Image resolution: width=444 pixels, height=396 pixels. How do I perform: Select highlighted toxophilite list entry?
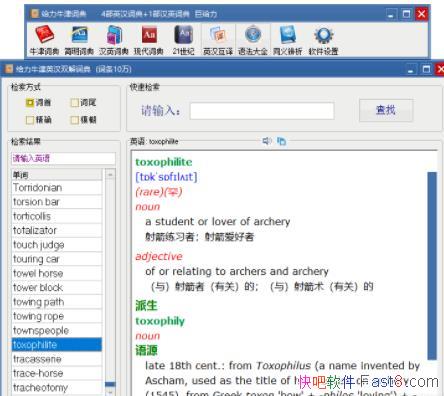coord(57,345)
